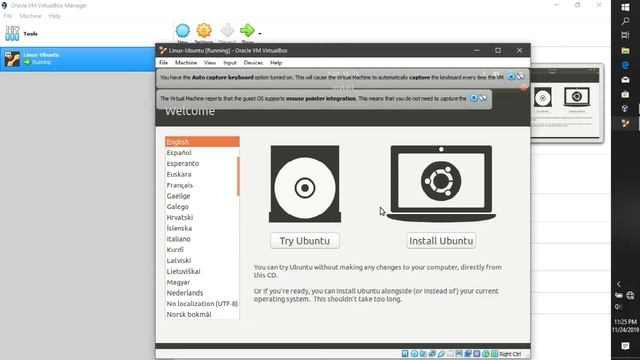Open Microsoft Edge from the taskbar

625,65
